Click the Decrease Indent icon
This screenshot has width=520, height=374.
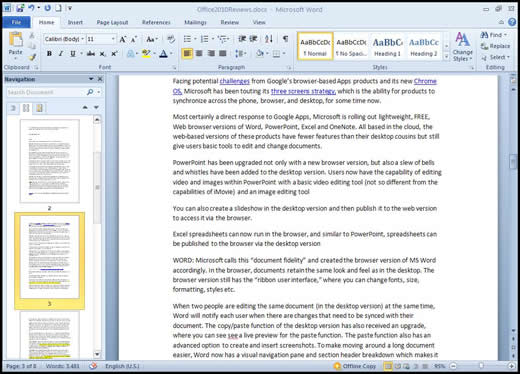coord(242,39)
